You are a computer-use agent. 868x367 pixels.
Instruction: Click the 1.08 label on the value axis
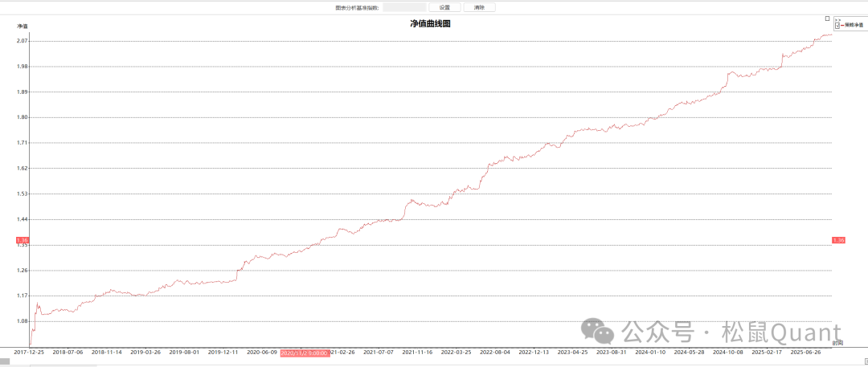[x=22, y=321]
